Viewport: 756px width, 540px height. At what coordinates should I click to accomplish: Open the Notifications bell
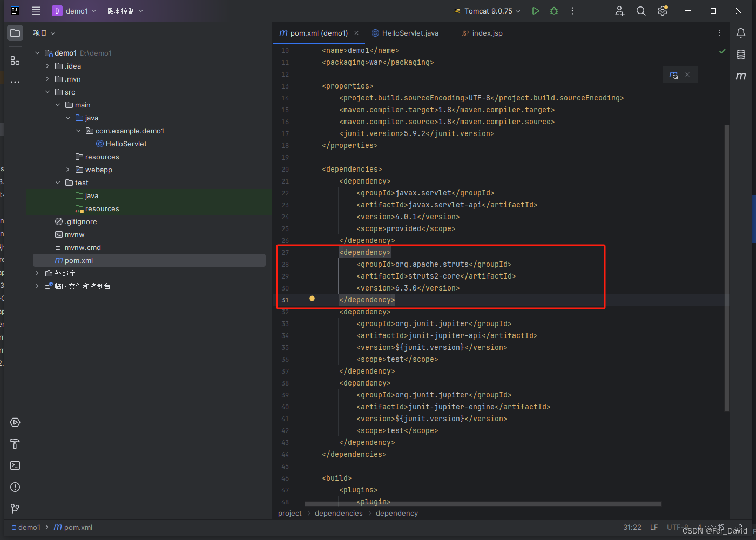[x=741, y=33]
